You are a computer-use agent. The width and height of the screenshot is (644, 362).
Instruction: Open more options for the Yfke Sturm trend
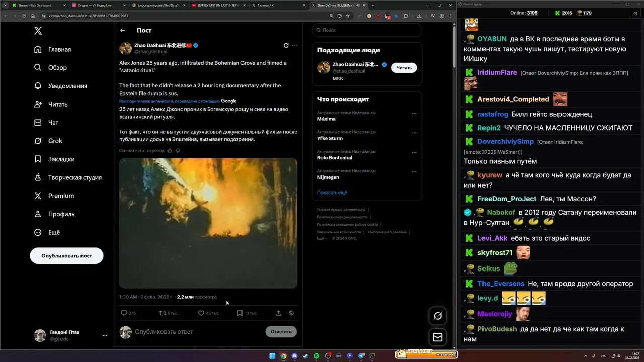click(x=414, y=133)
